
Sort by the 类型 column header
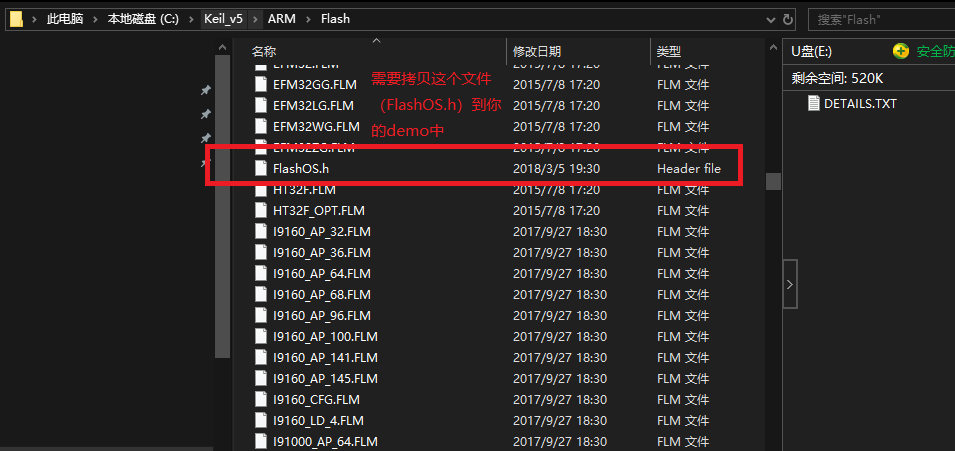(669, 51)
